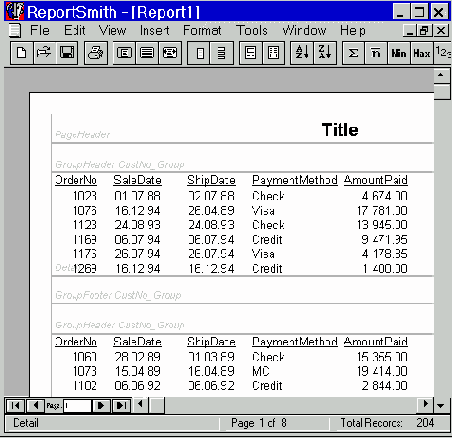Click the New report toolbar icon
Viewport: 452px width, 438px height.
pyautogui.click(x=22, y=53)
